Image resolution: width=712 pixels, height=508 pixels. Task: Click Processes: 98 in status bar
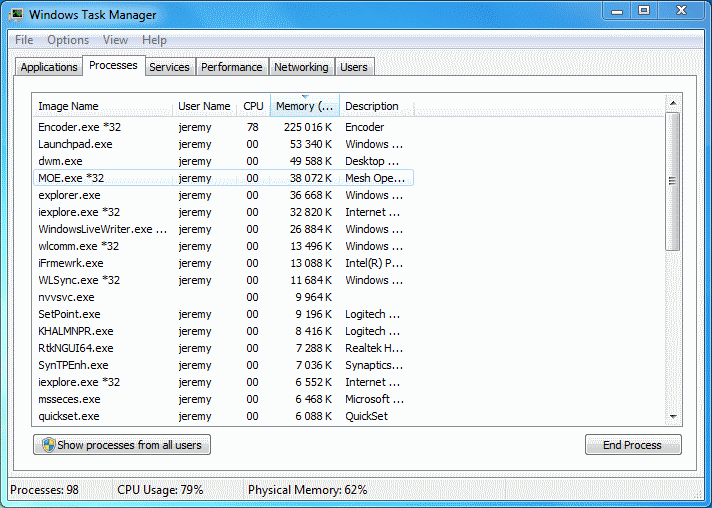[x=44, y=490]
